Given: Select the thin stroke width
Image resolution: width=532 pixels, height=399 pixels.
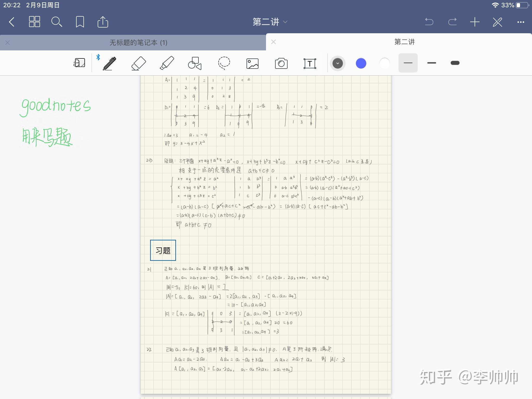Looking at the screenshot, I should click(x=408, y=63).
